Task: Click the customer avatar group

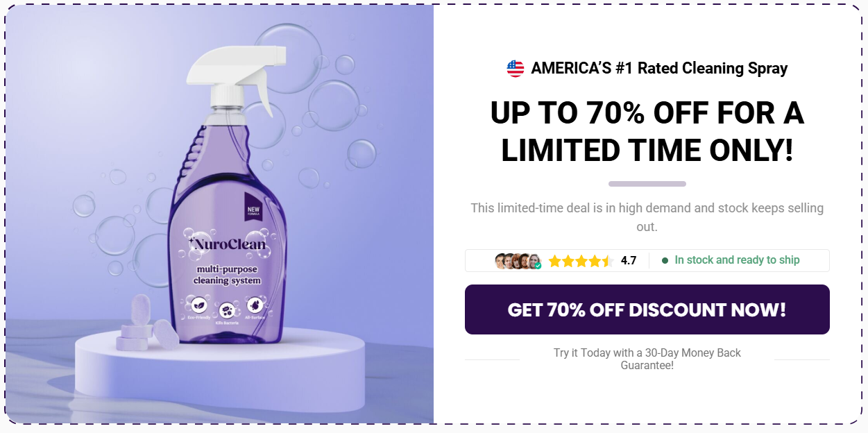Action: (x=518, y=261)
